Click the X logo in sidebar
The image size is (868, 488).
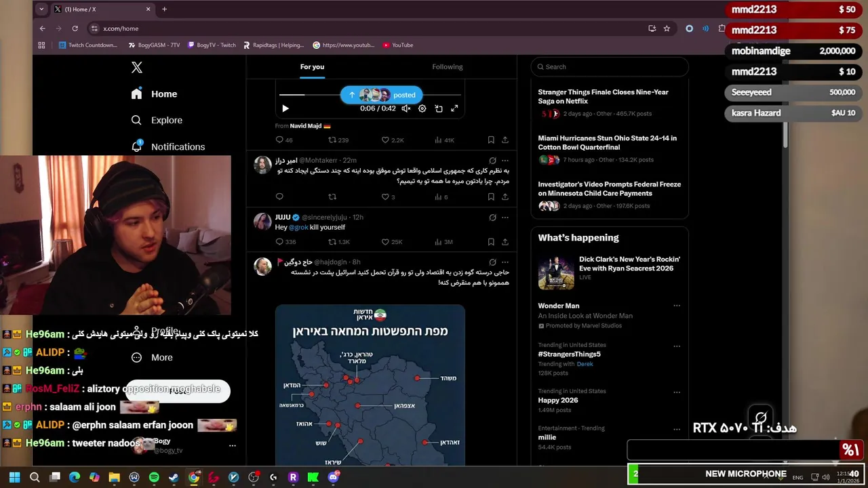137,67
